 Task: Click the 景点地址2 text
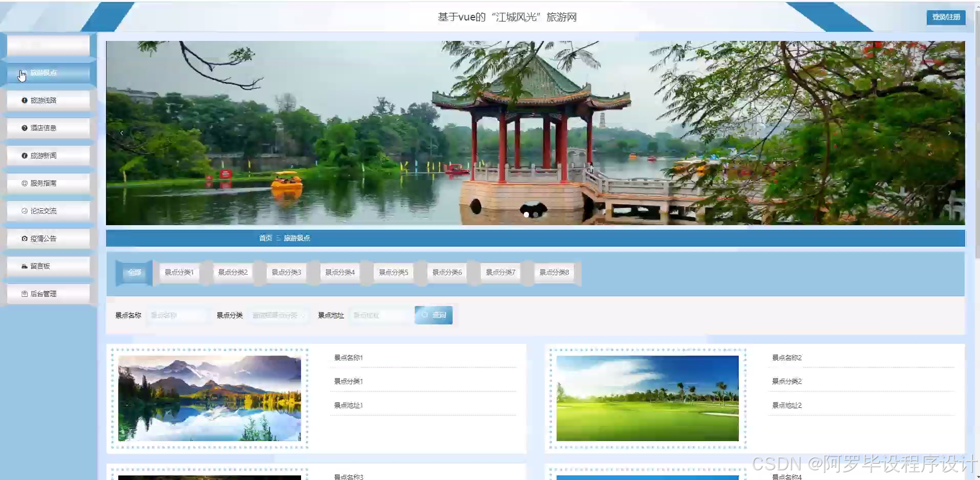point(787,405)
